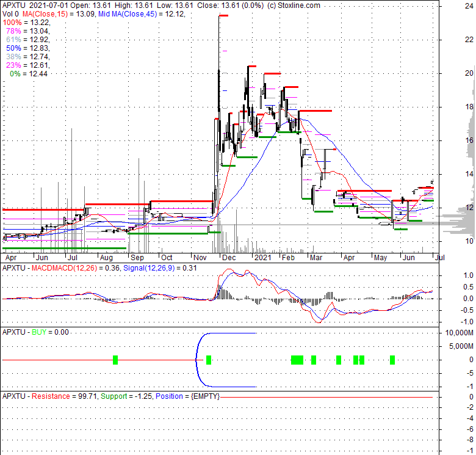Click the 'Position = {EMPTY}' label
This screenshot has width=476, height=455.
coord(187,396)
